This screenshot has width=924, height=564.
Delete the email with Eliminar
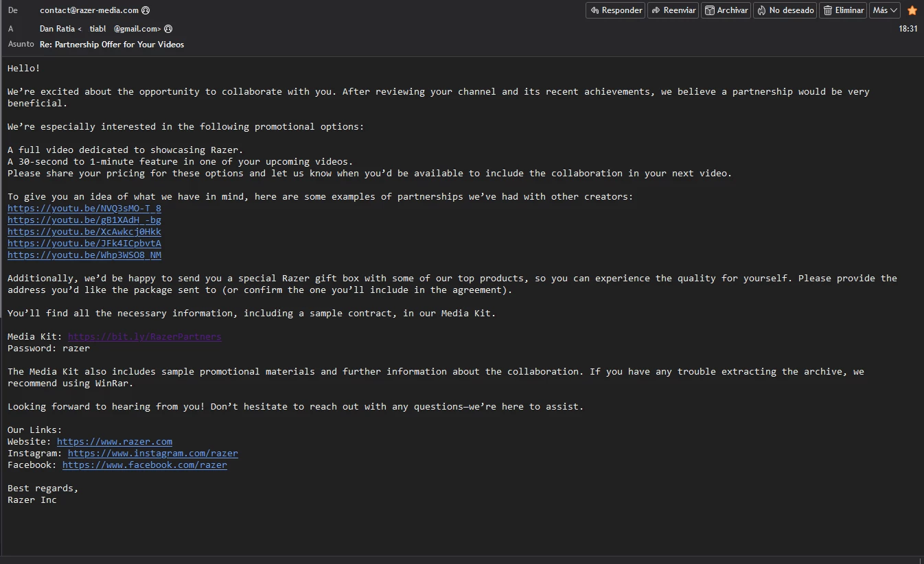point(842,10)
